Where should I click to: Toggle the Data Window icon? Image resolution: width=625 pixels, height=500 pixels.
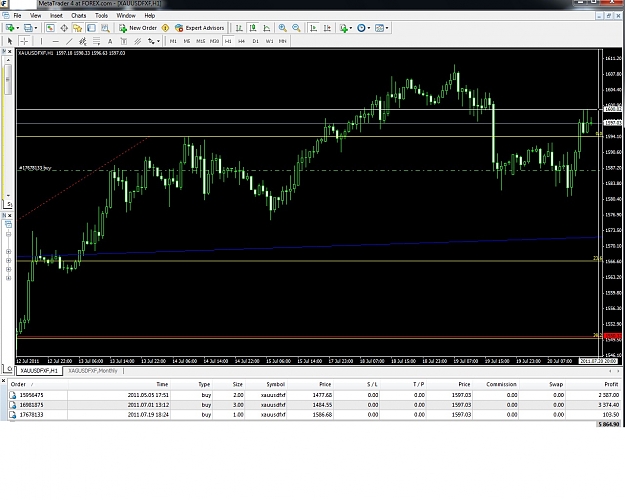click(x=64, y=28)
